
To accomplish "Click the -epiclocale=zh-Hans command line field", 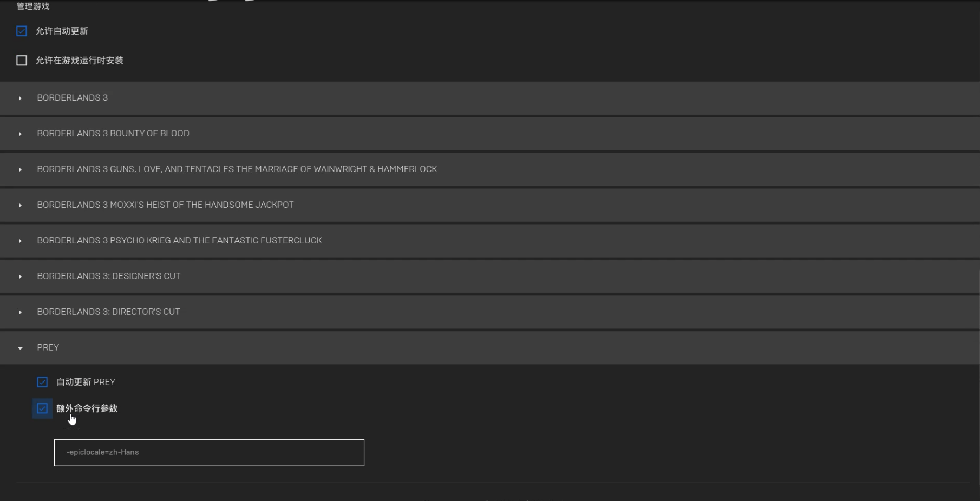I will point(209,452).
